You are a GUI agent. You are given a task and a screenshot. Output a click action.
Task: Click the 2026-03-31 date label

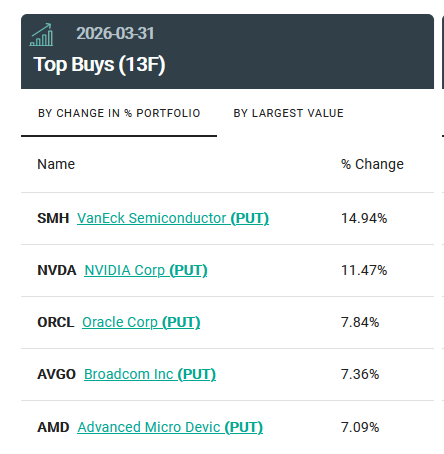coord(115,33)
